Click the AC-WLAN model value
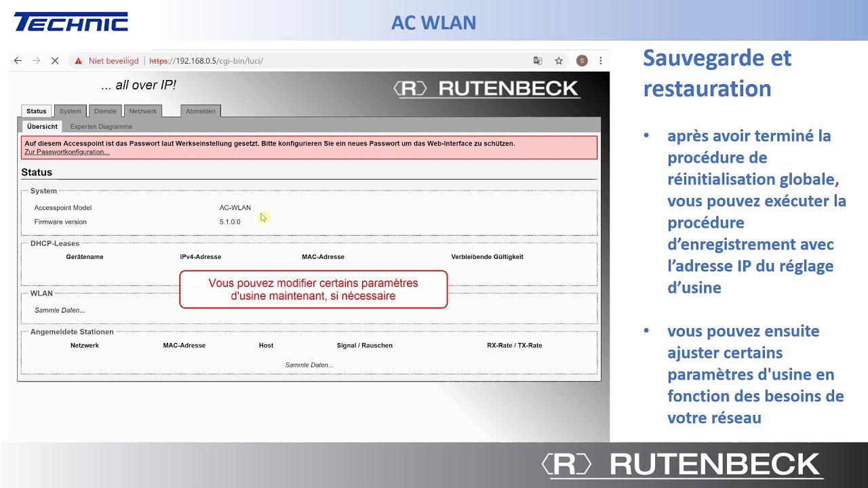Screen dimensions: 868x488 235,208
